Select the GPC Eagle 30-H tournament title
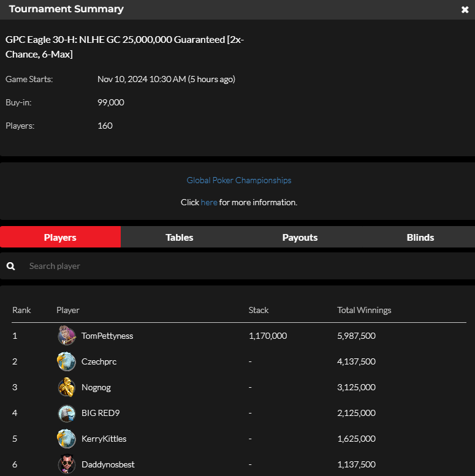Viewport: 475px width, 476px height. [124, 47]
